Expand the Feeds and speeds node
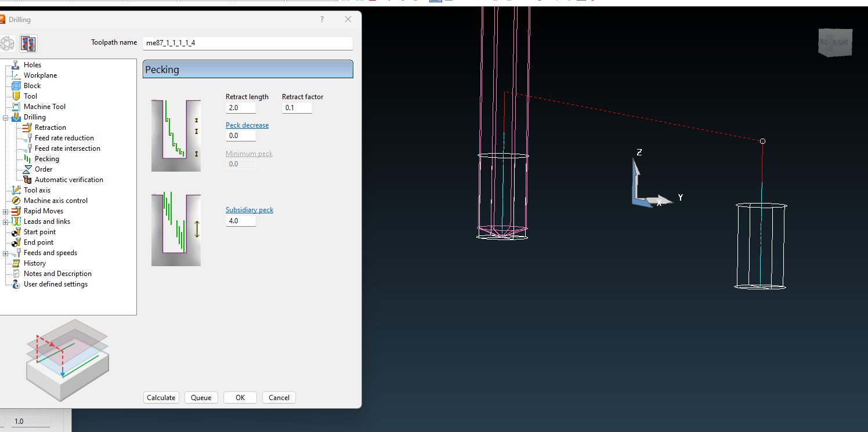868x432 pixels. (6, 253)
